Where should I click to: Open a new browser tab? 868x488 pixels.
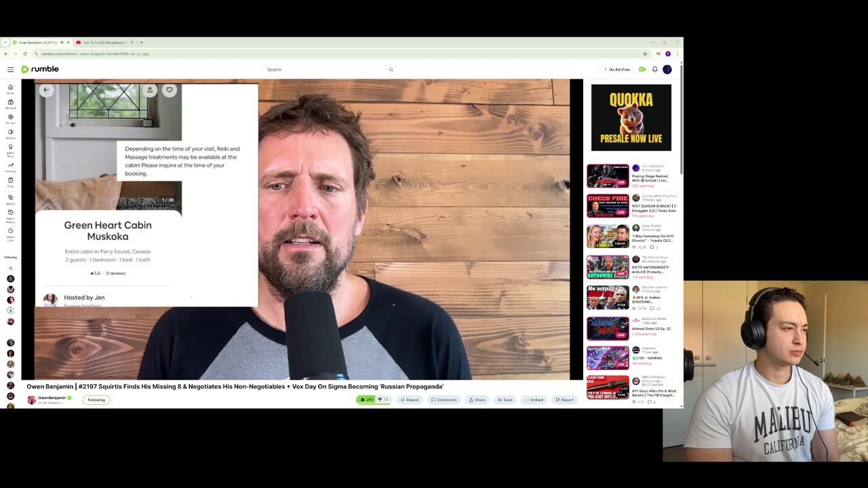coord(141,42)
